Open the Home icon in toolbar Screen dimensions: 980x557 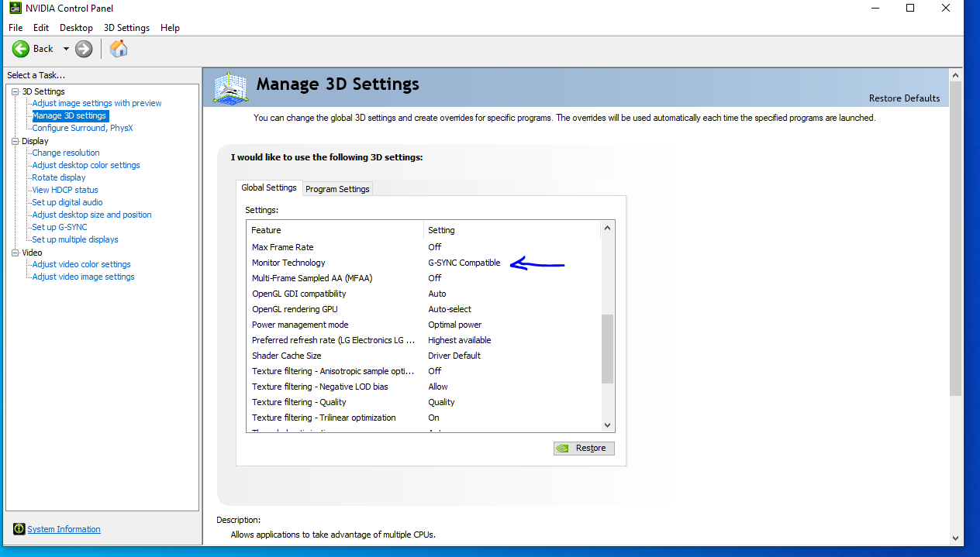point(119,49)
